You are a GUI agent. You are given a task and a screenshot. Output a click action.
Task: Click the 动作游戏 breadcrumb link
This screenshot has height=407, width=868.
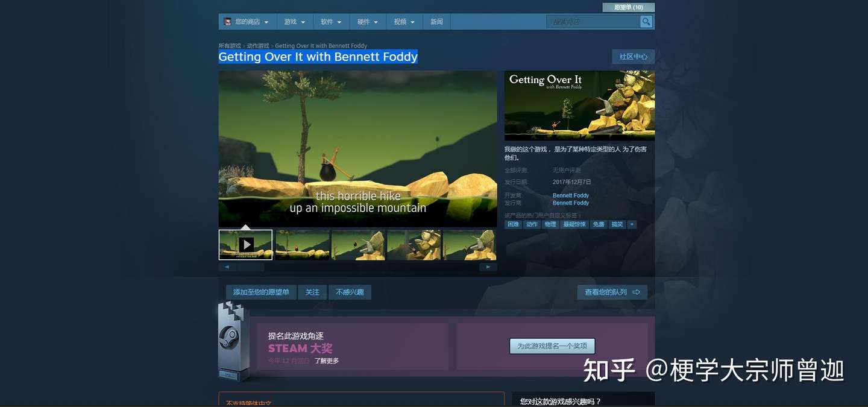[x=258, y=46]
